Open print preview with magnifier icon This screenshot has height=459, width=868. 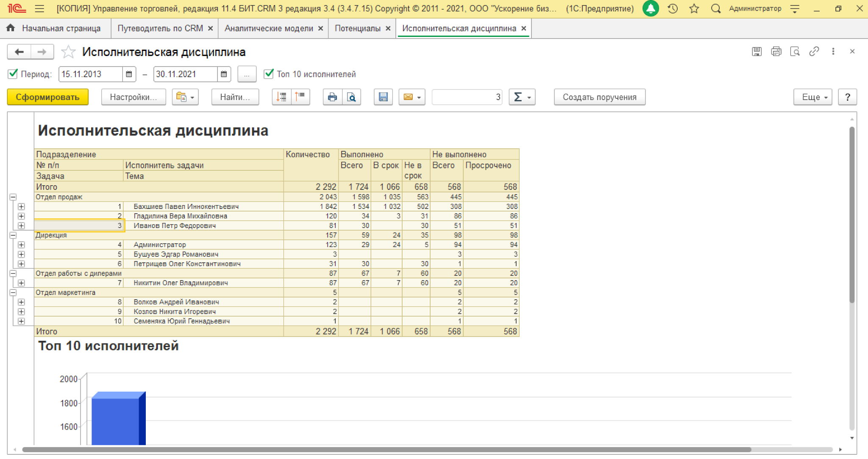(x=351, y=97)
